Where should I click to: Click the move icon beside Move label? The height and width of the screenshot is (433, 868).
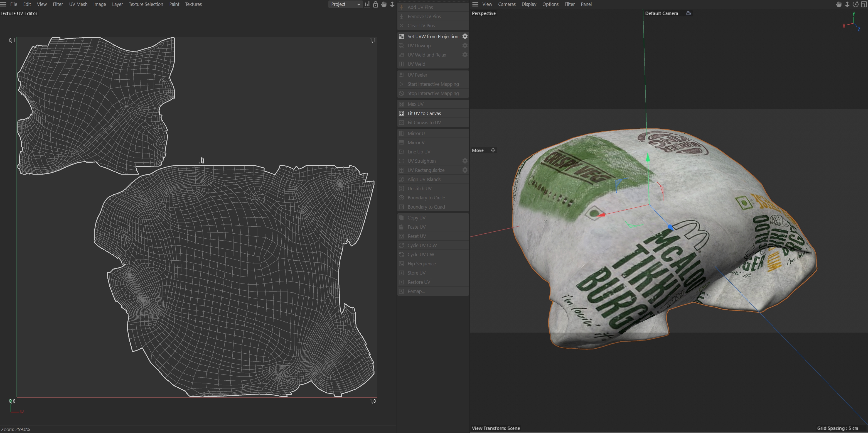[493, 150]
